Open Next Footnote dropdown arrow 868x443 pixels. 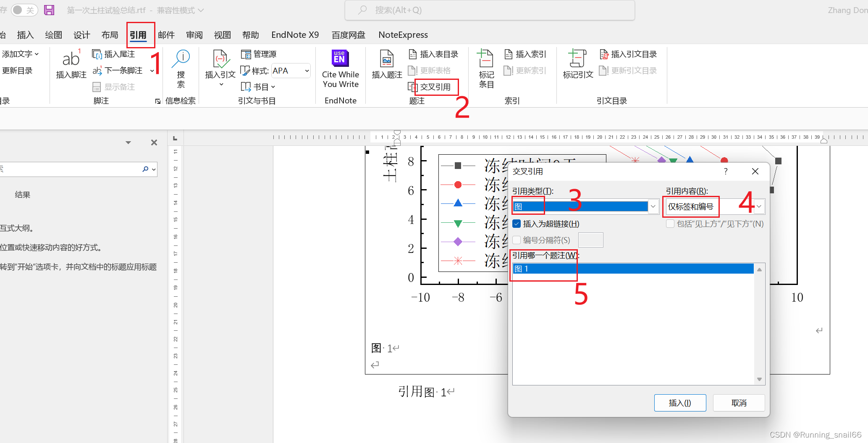click(x=152, y=71)
